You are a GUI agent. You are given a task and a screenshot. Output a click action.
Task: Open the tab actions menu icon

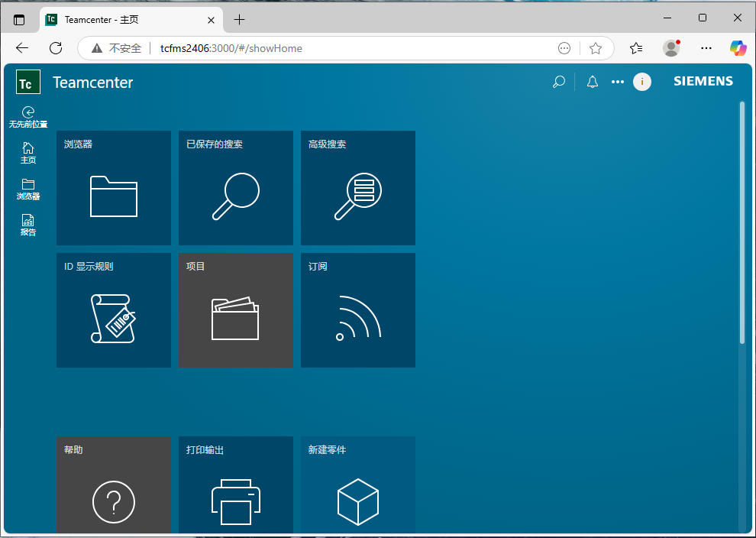coord(19,20)
